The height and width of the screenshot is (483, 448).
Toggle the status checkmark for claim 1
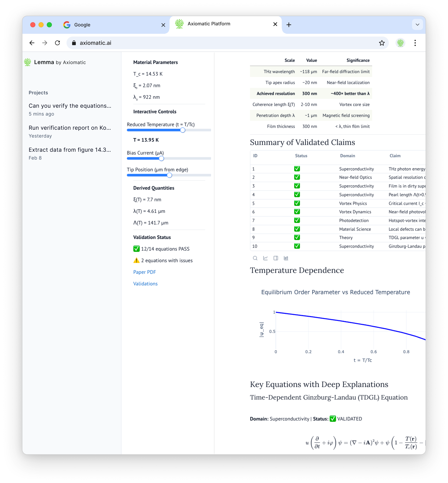click(297, 168)
